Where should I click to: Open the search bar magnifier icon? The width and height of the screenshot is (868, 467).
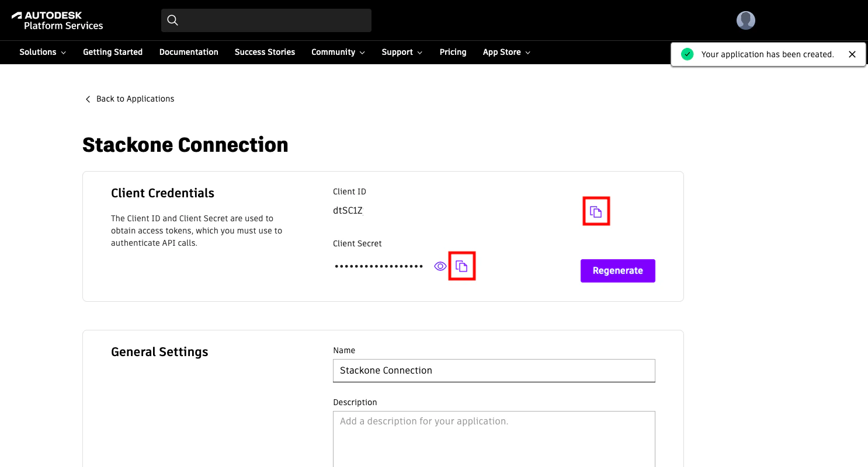pyautogui.click(x=172, y=20)
